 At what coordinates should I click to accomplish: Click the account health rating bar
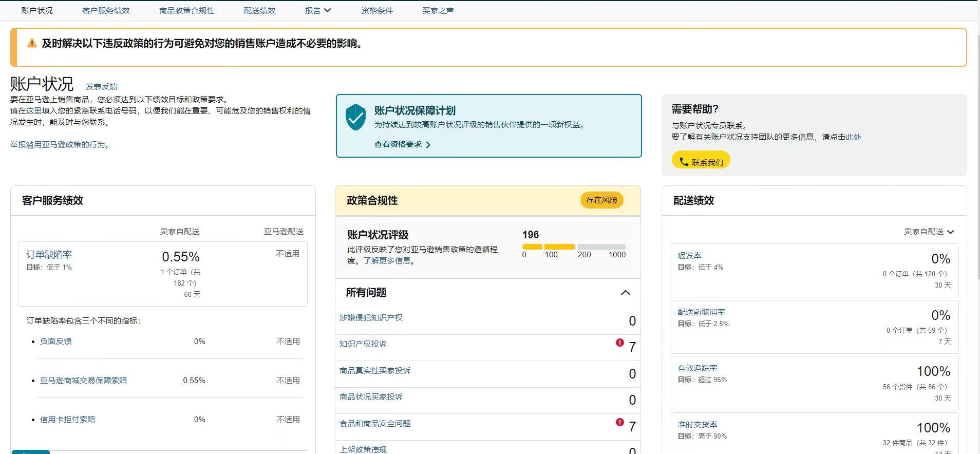tap(574, 247)
